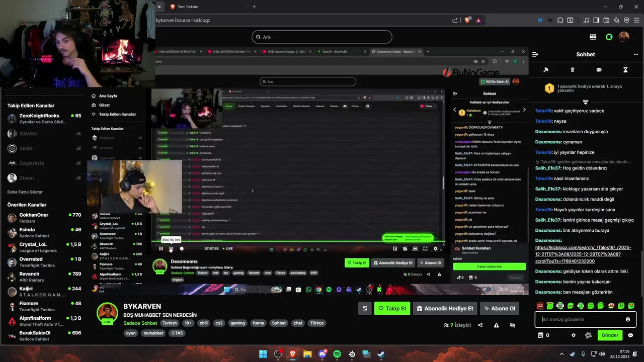Click BYKARVEN's Abonelik Hediye Et button
Viewport: 644px width, 362px height.
click(x=445, y=308)
